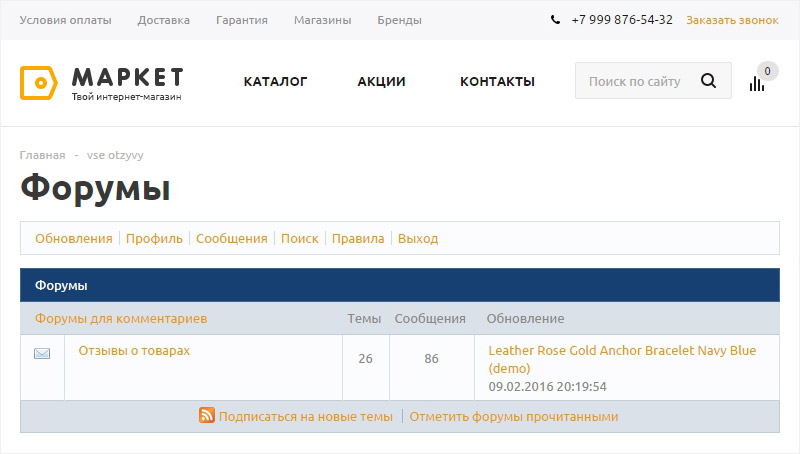Open Условия оплаты page
Viewport: 800px width, 454px height.
[66, 20]
